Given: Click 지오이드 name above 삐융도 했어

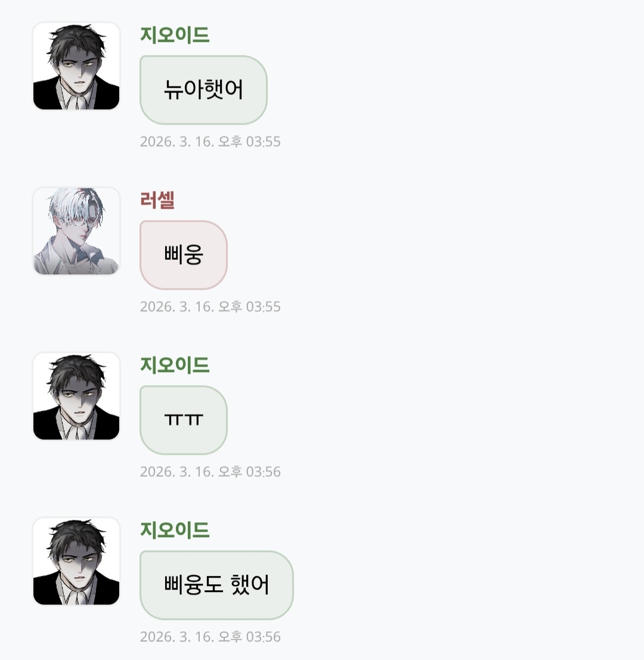Looking at the screenshot, I should (175, 529).
